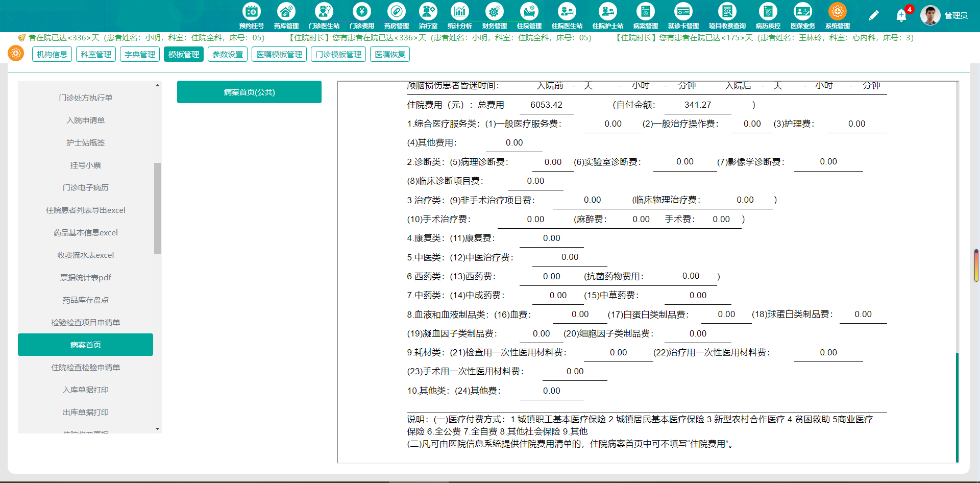Image resolution: width=980 pixels, height=483 pixels.
Task: Switch to the 参数设置 tab
Action: [228, 54]
